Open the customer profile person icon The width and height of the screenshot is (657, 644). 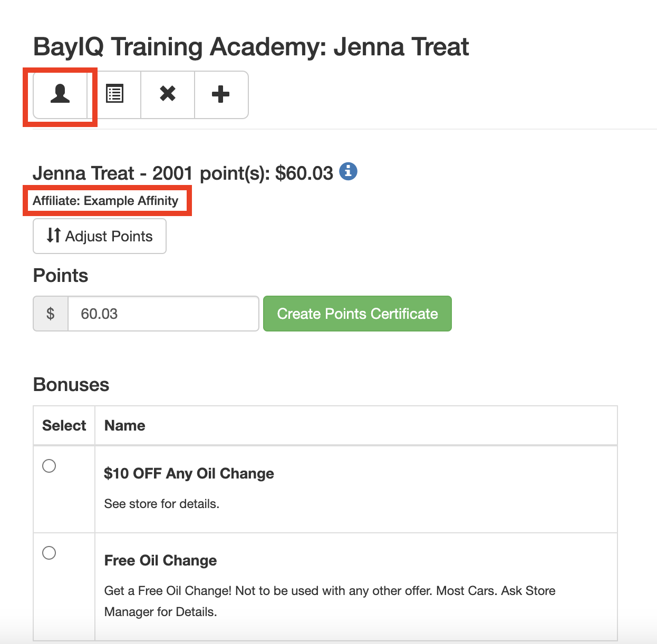click(x=60, y=95)
